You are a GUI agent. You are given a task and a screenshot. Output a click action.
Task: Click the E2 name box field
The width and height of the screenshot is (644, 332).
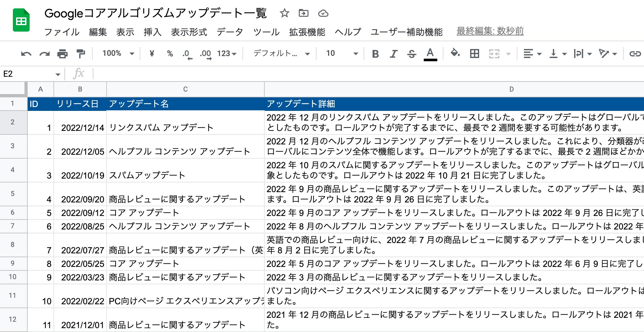pos(27,74)
